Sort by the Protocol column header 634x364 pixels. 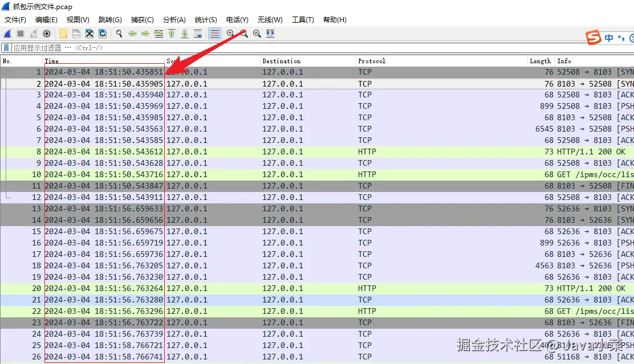pos(441,61)
